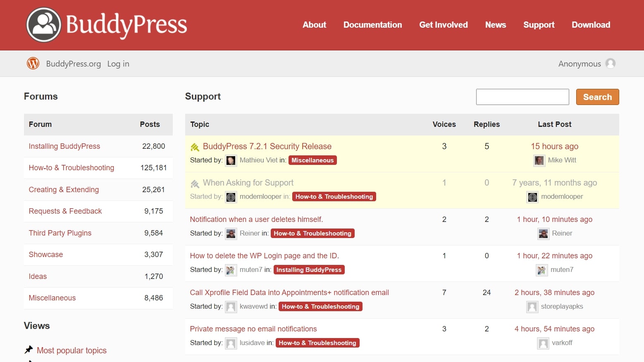The height and width of the screenshot is (362, 644).
Task: Open Most popular topics view
Action: point(72,350)
